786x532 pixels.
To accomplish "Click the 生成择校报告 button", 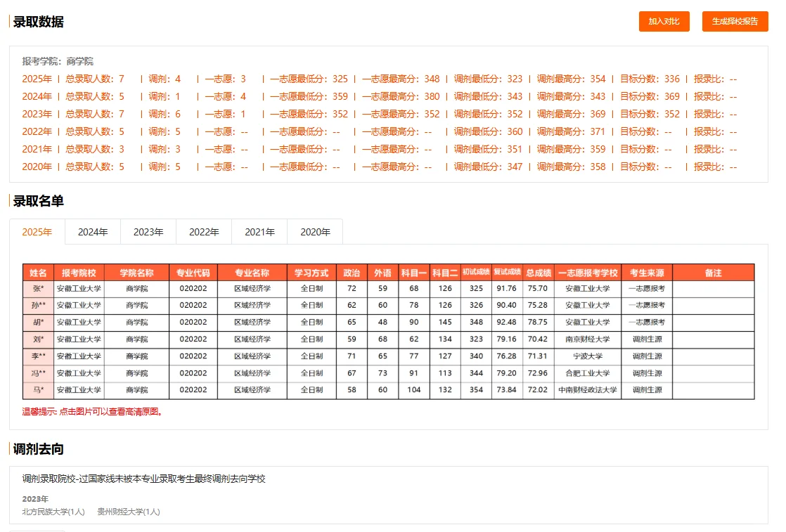I will (x=735, y=21).
